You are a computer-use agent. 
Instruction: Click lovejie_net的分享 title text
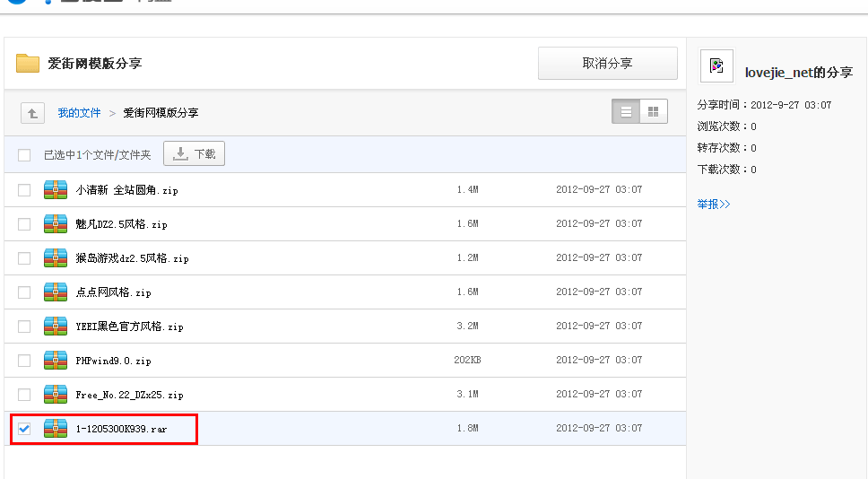click(799, 73)
